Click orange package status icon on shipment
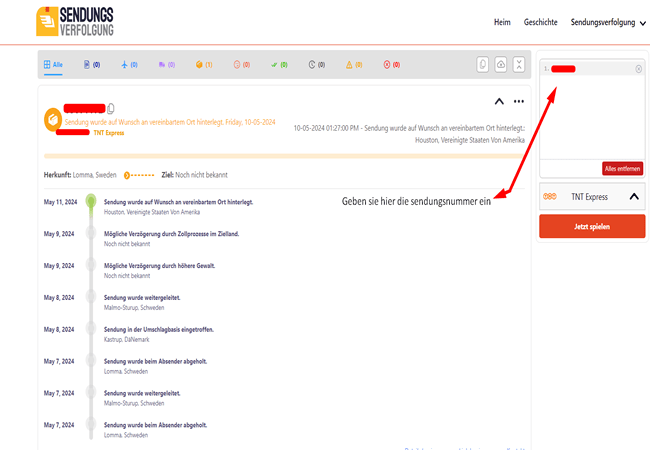This screenshot has height=450, width=650. (x=53, y=120)
